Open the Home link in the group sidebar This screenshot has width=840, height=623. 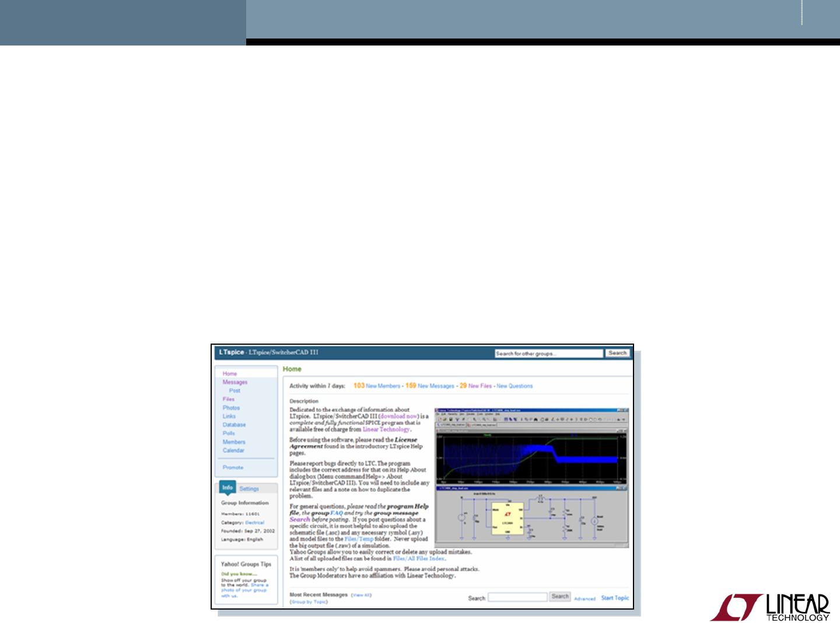230,374
